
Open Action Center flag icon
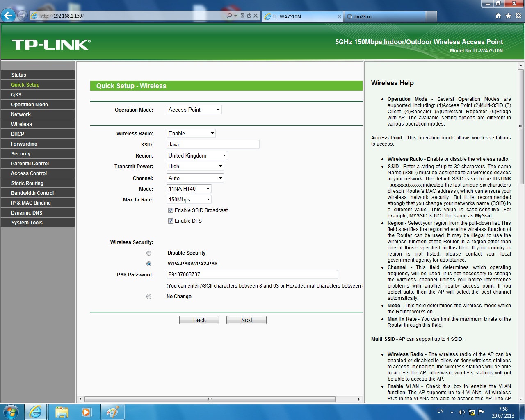click(482, 412)
